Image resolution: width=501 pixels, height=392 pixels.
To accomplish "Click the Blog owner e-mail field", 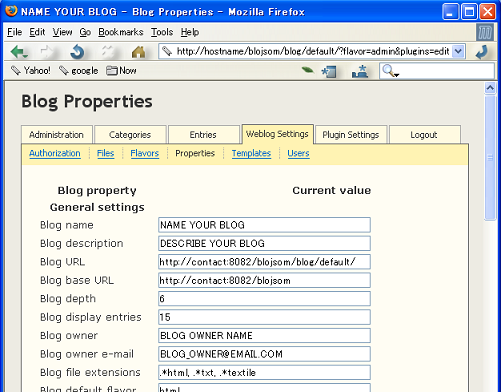I will click(x=264, y=354).
